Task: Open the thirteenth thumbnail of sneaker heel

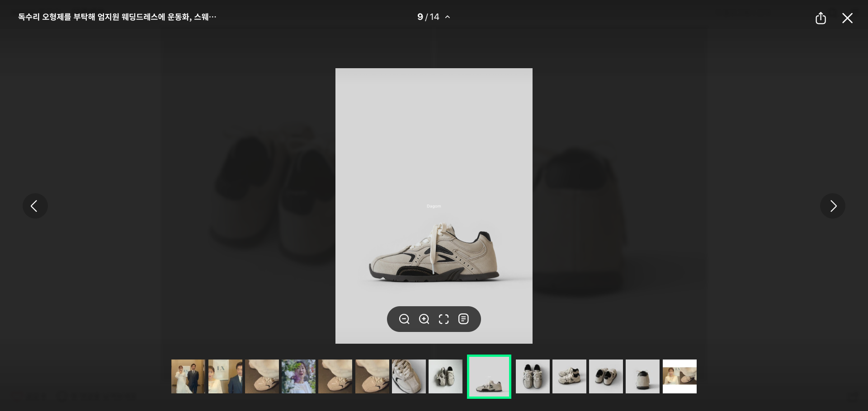Action: [642, 376]
